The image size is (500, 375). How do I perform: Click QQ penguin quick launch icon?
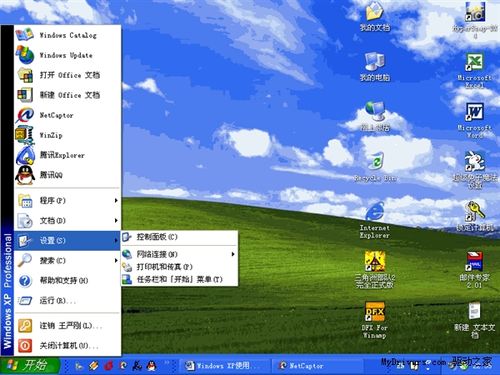[151, 366]
